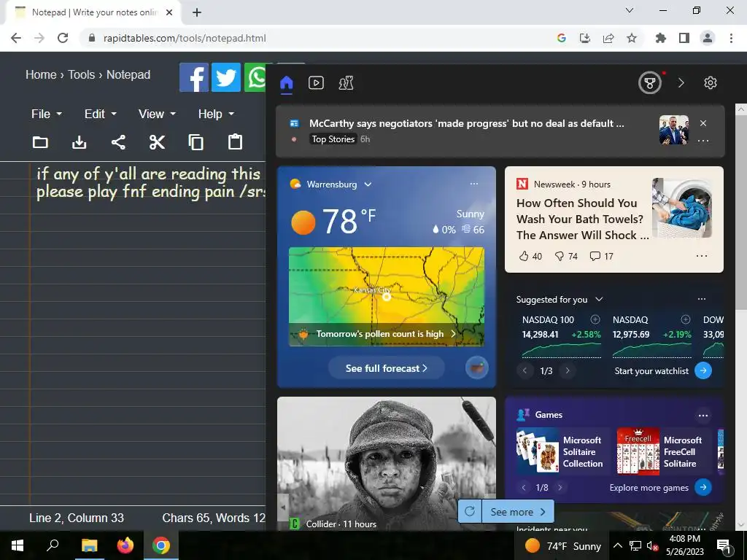Open the Chrome extensions puzzle icon
This screenshot has width=747, height=560.
(660, 38)
